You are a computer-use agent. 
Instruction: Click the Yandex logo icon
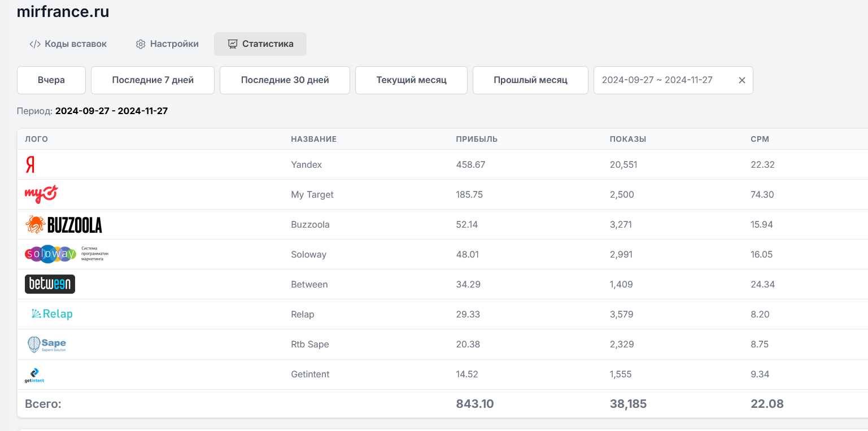point(30,164)
